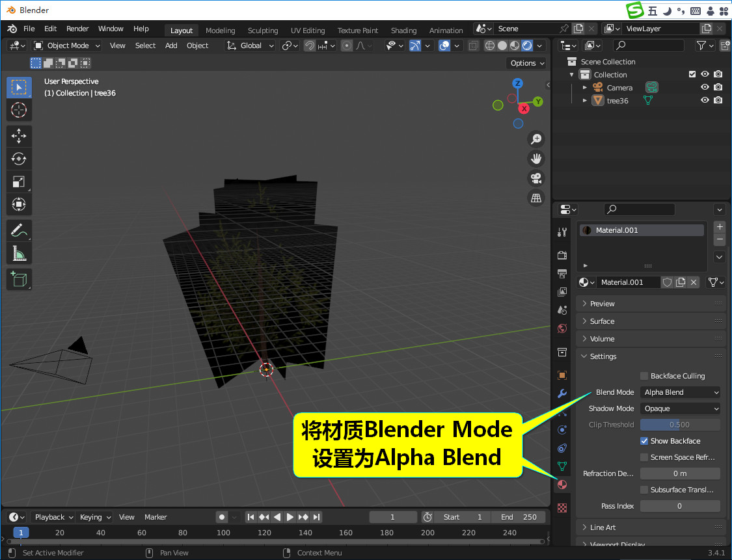
Task: Expand the Surface panel
Action: point(602,321)
